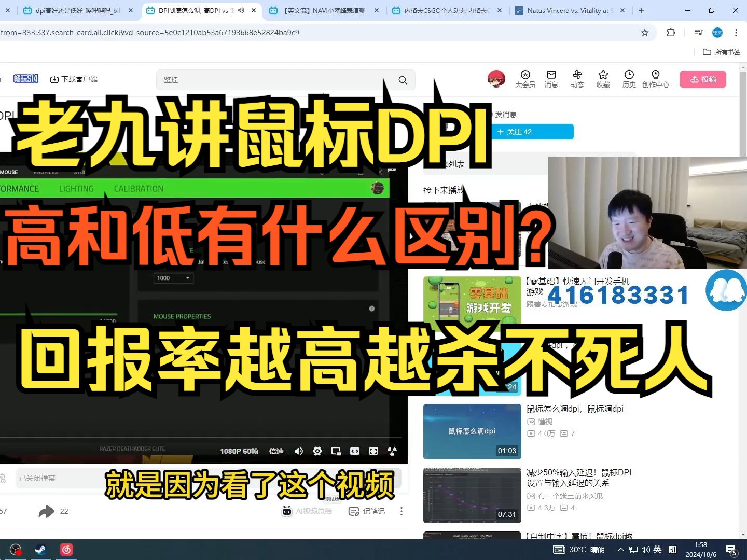The height and width of the screenshot is (560, 747).
Task: Open 创作中心 creator center
Action: (x=656, y=79)
